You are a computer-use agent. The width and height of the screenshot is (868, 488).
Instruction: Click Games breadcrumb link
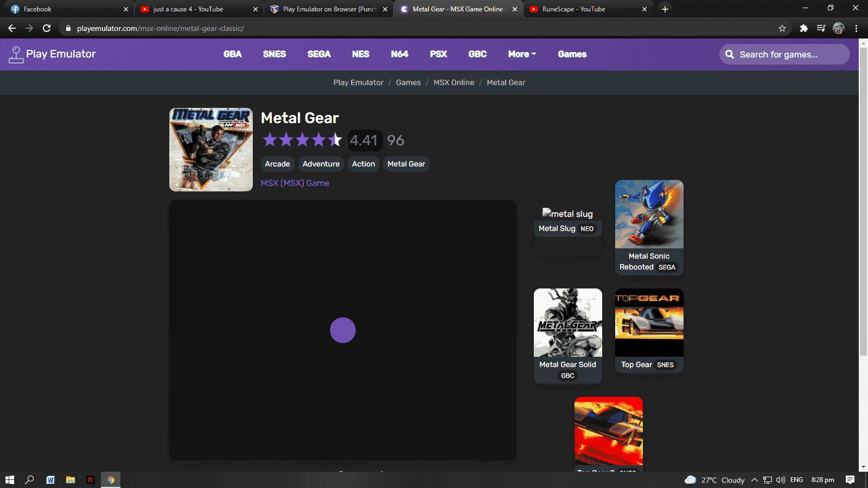tap(408, 82)
